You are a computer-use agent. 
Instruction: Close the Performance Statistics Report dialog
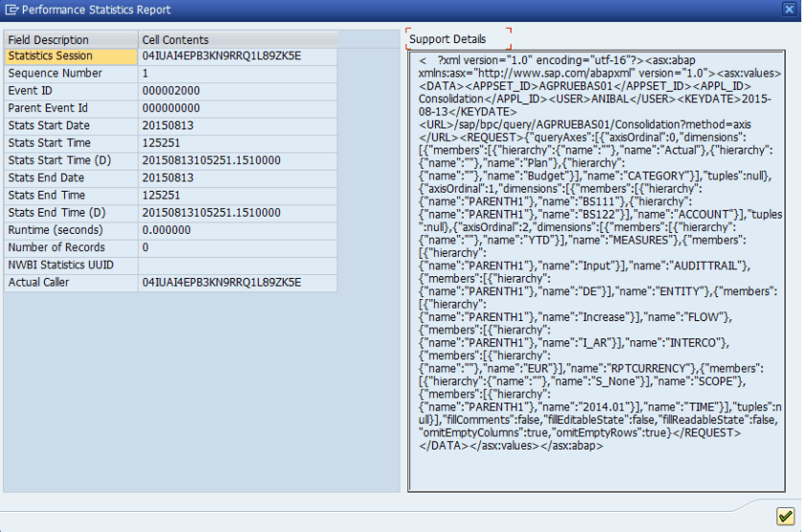click(x=792, y=10)
